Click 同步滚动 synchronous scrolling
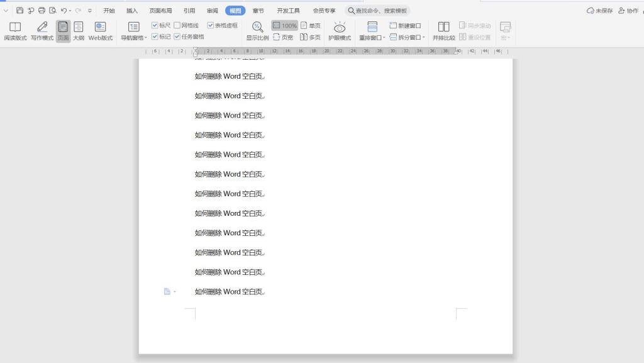Viewport: 644px width, 363px height. pos(475,25)
